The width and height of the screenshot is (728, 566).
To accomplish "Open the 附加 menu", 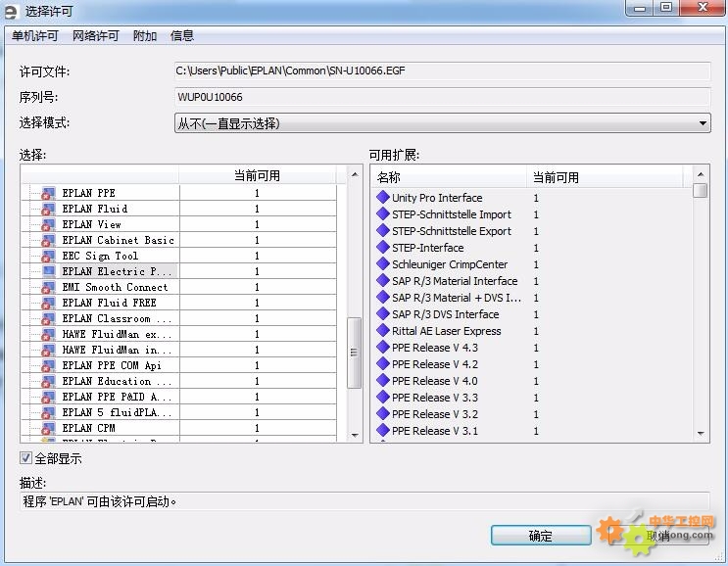I will point(145,35).
